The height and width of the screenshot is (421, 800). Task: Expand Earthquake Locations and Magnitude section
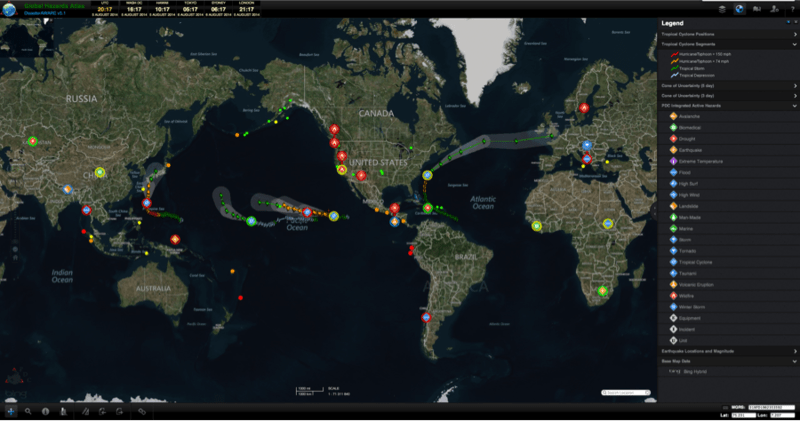[795, 351]
